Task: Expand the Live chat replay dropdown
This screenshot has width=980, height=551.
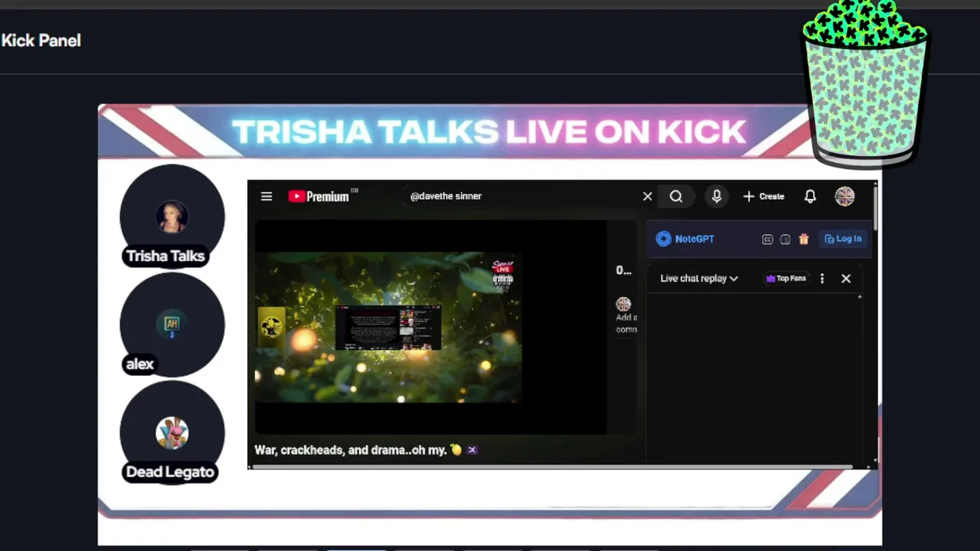Action: 699,279
